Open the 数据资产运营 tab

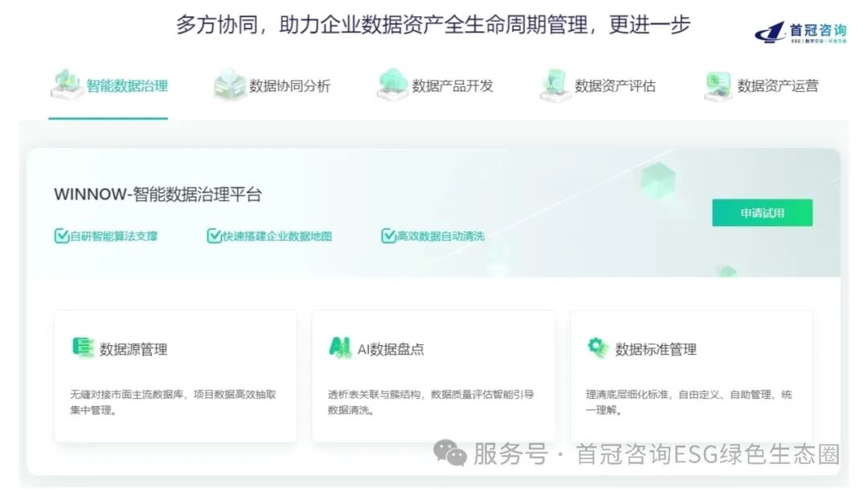(x=760, y=86)
